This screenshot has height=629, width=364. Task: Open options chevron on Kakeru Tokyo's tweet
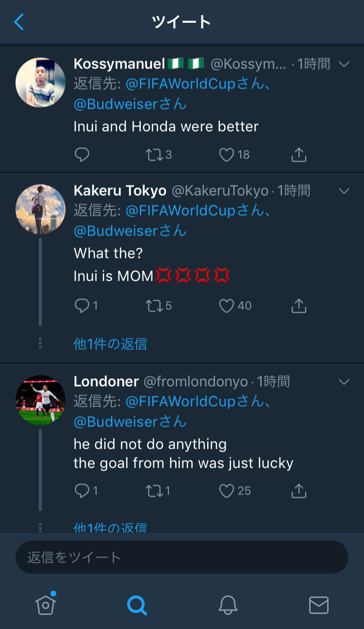(344, 191)
